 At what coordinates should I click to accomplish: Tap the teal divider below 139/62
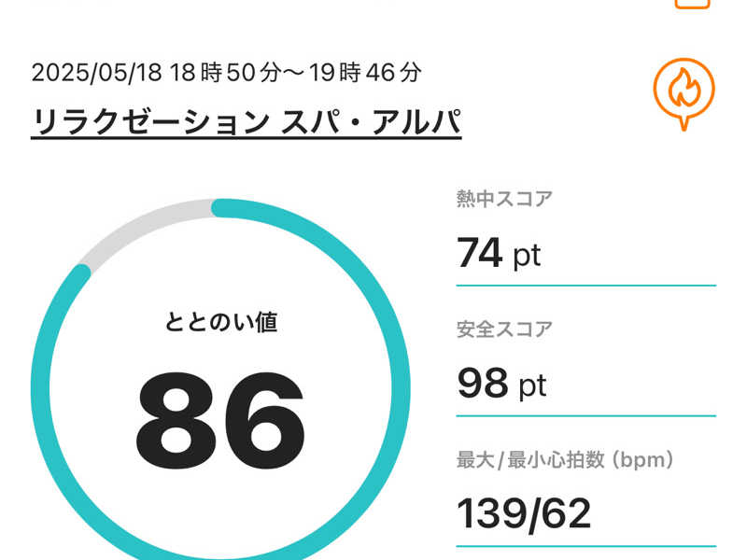click(586, 546)
